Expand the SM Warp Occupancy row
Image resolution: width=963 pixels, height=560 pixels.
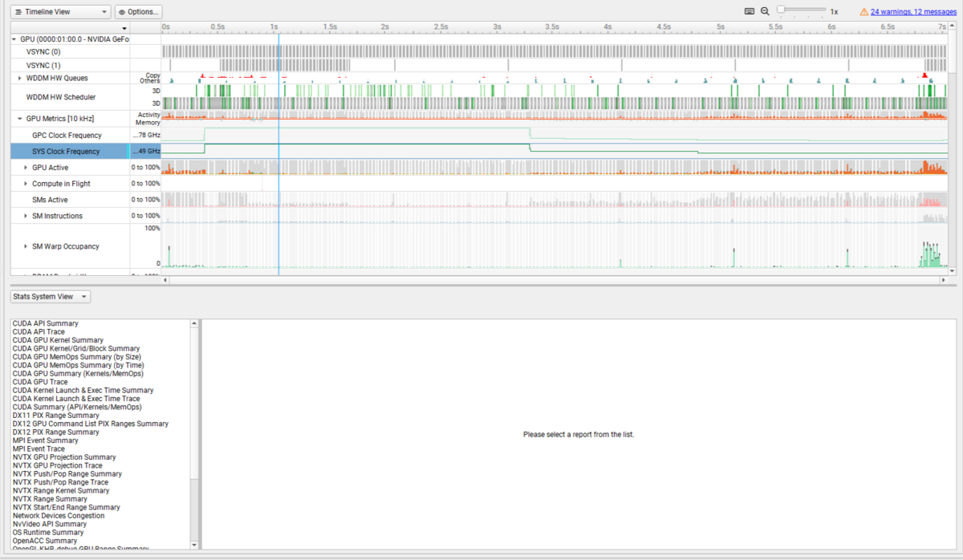pyautogui.click(x=26, y=246)
